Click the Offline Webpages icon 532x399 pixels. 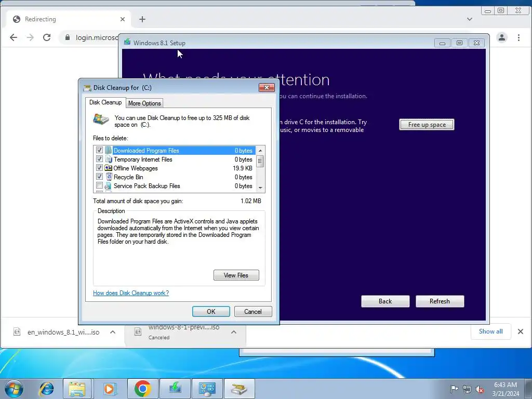[x=108, y=168]
